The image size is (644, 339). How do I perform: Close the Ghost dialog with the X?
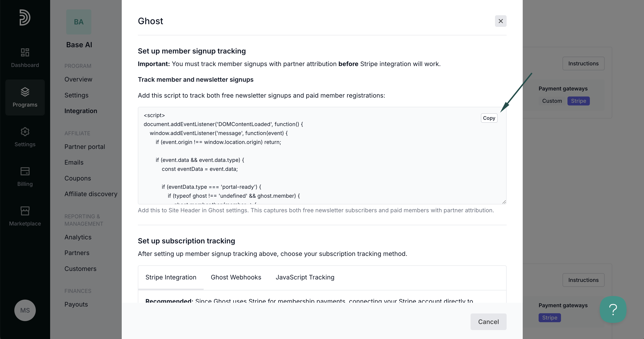(x=501, y=21)
